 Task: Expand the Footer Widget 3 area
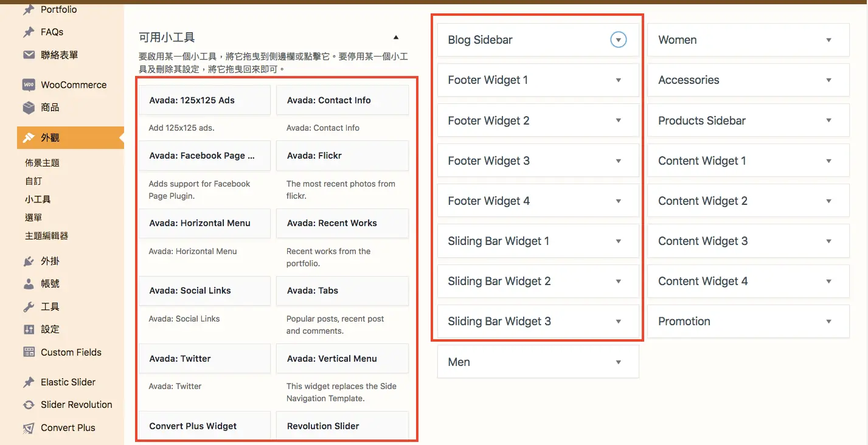619,161
